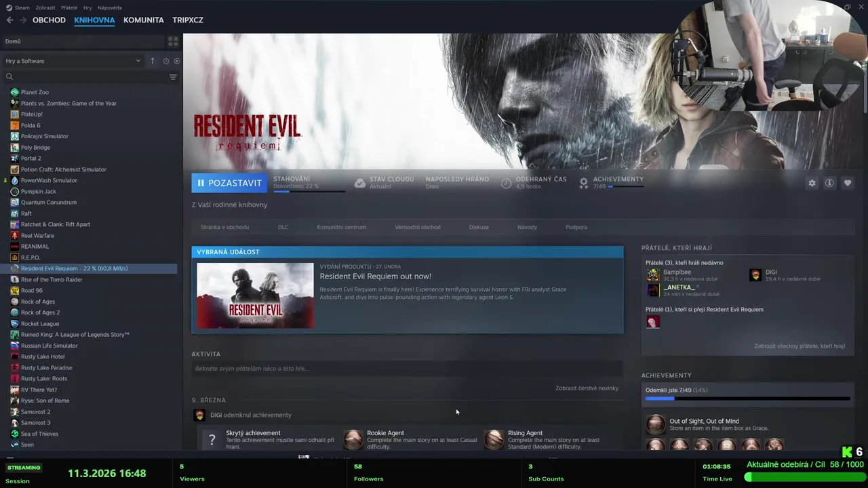The image size is (868, 488).
Task: Open the Návody link
Action: click(527, 227)
